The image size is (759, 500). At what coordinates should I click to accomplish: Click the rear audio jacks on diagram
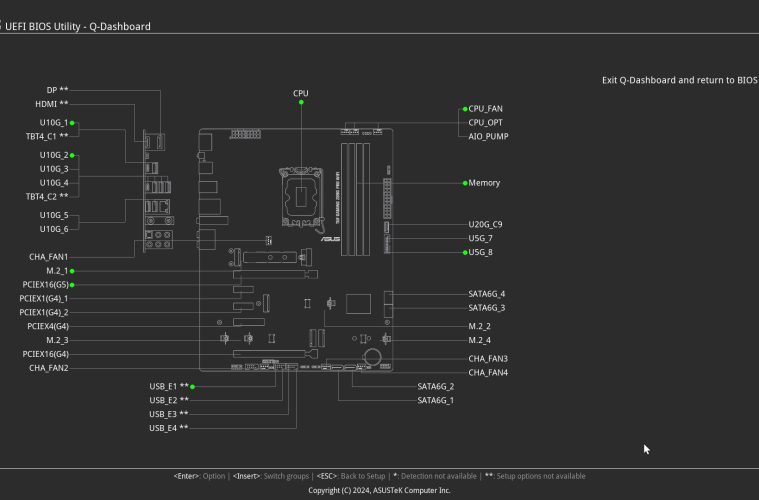[x=159, y=240]
